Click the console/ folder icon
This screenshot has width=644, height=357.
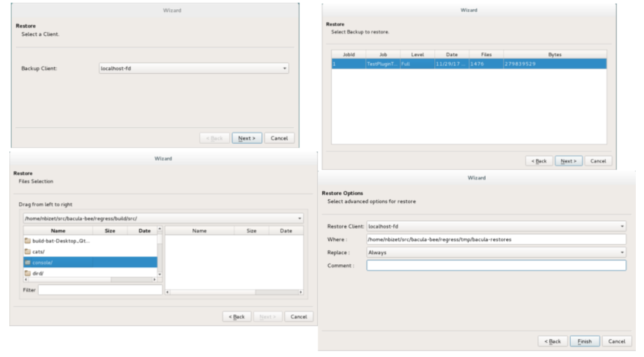click(28, 262)
